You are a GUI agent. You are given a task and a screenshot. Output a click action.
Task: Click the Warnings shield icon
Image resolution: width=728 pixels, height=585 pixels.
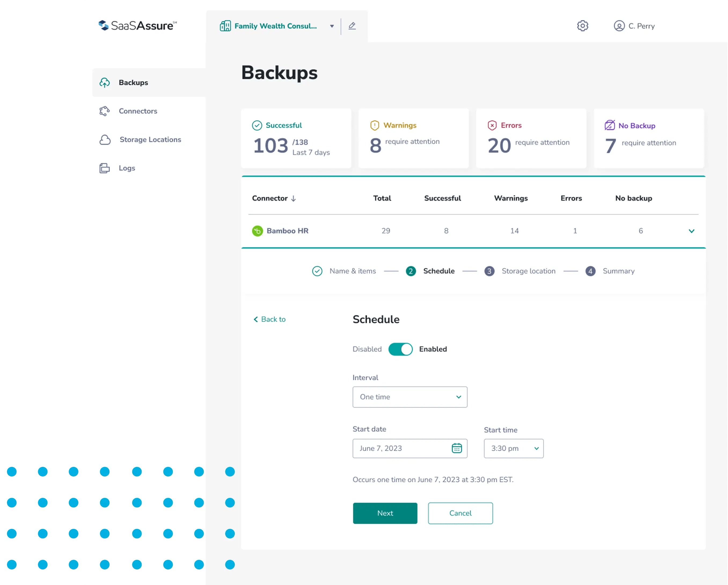click(375, 125)
